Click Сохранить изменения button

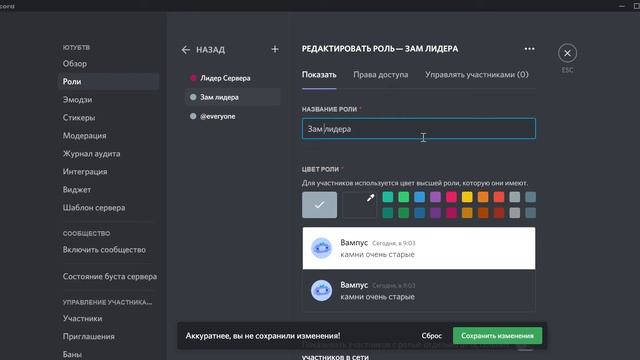tap(498, 336)
